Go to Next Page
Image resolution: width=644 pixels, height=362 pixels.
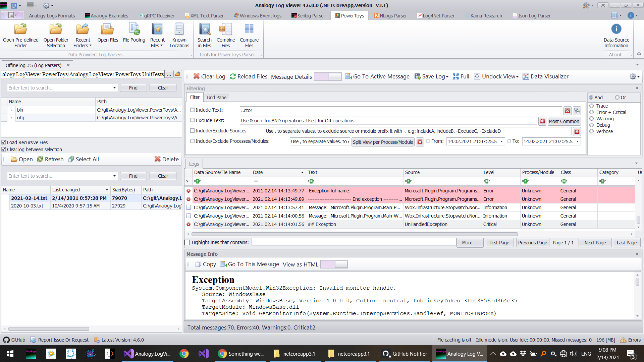595,243
